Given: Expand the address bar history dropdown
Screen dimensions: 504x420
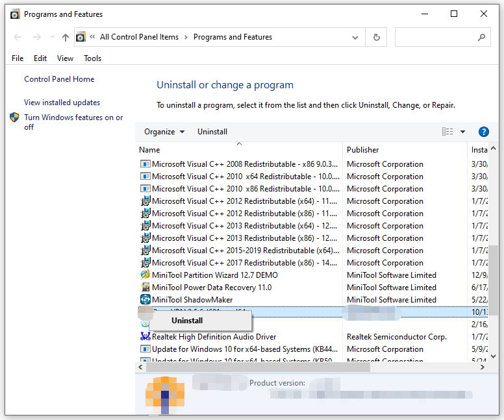Looking at the screenshot, I should (x=355, y=37).
